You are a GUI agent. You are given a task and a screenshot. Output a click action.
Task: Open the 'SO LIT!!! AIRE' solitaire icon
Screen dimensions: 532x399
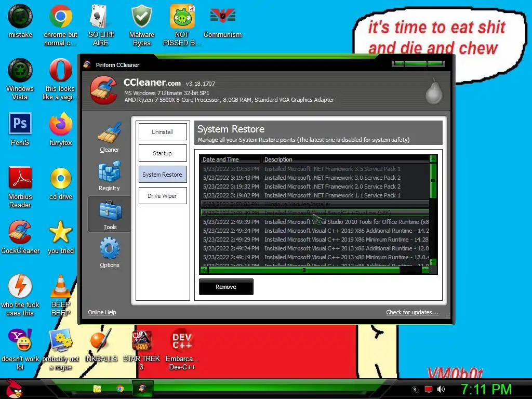tap(101, 25)
